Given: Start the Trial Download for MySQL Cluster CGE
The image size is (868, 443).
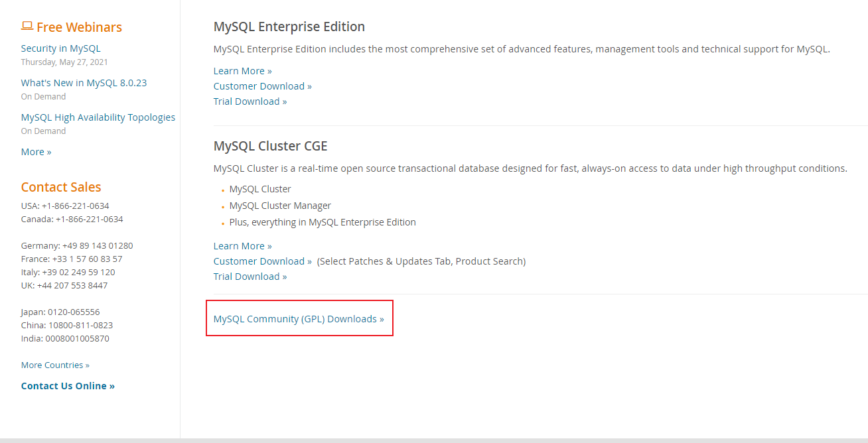Looking at the screenshot, I should click(250, 276).
